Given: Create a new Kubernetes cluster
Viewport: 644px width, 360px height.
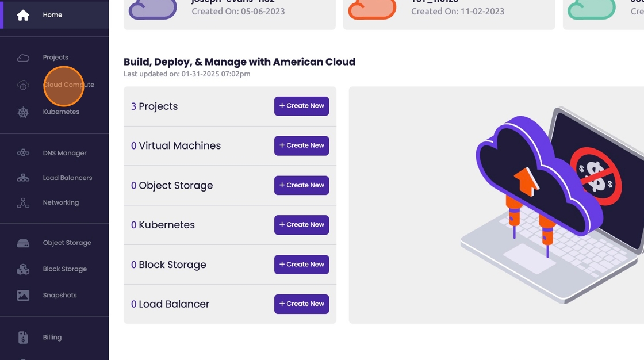Looking at the screenshot, I should coord(301,225).
